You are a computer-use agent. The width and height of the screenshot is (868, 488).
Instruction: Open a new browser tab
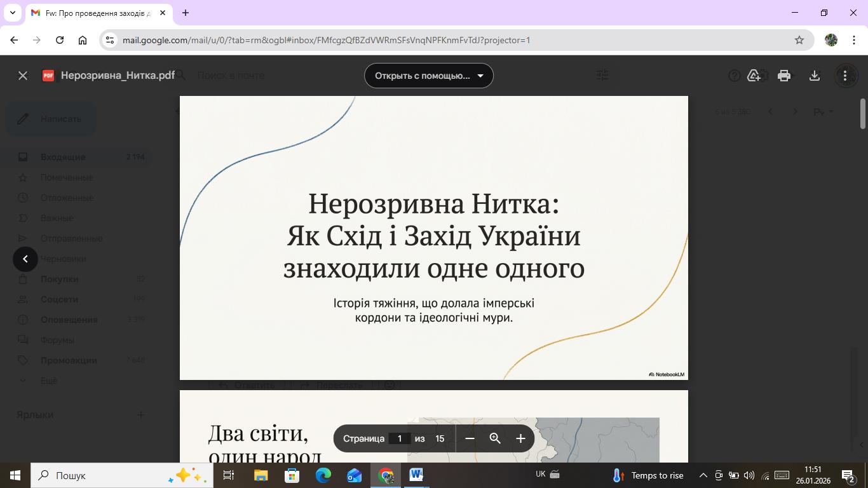[x=186, y=13]
